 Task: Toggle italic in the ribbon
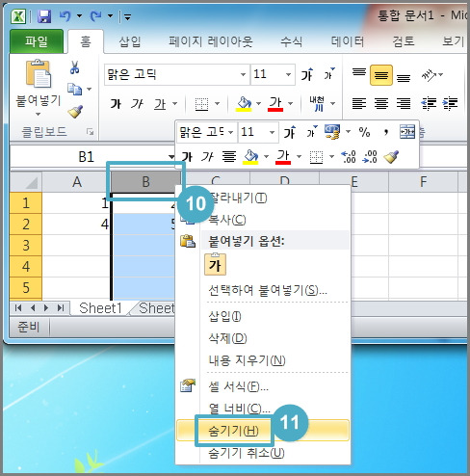[138, 104]
